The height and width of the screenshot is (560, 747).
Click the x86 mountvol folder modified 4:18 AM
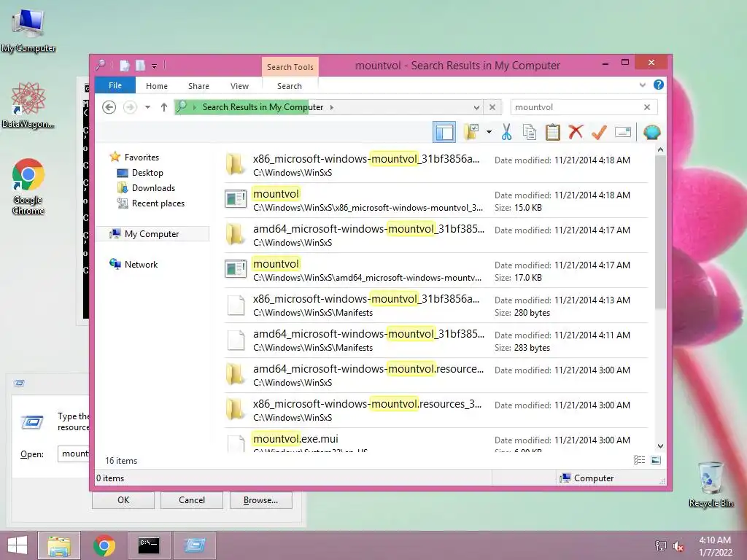(x=436, y=166)
